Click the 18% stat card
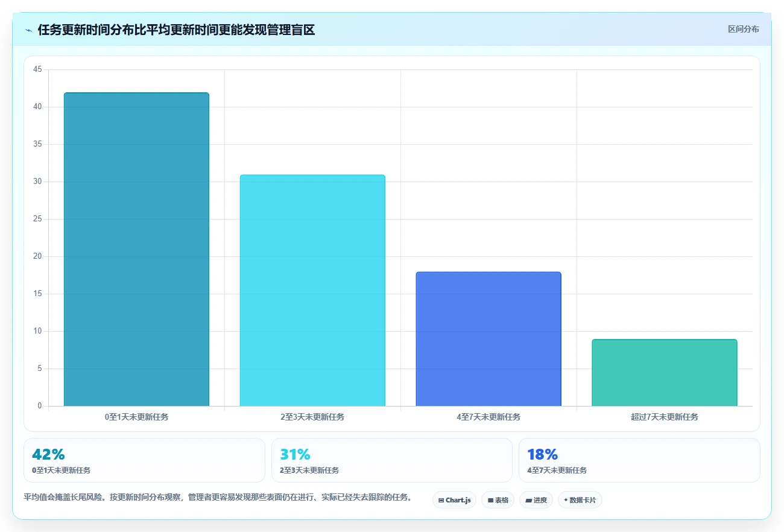 (x=639, y=460)
